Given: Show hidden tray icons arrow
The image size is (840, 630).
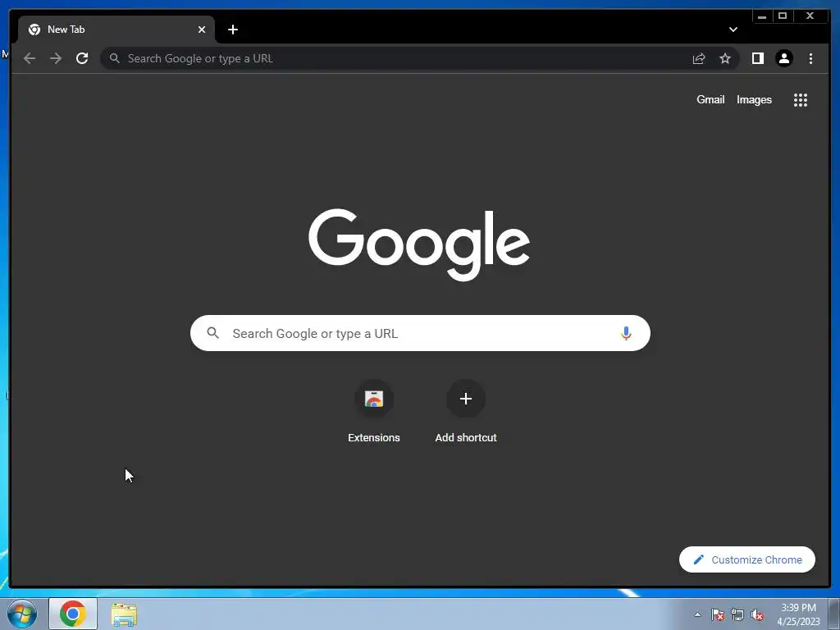Looking at the screenshot, I should pos(697,614).
